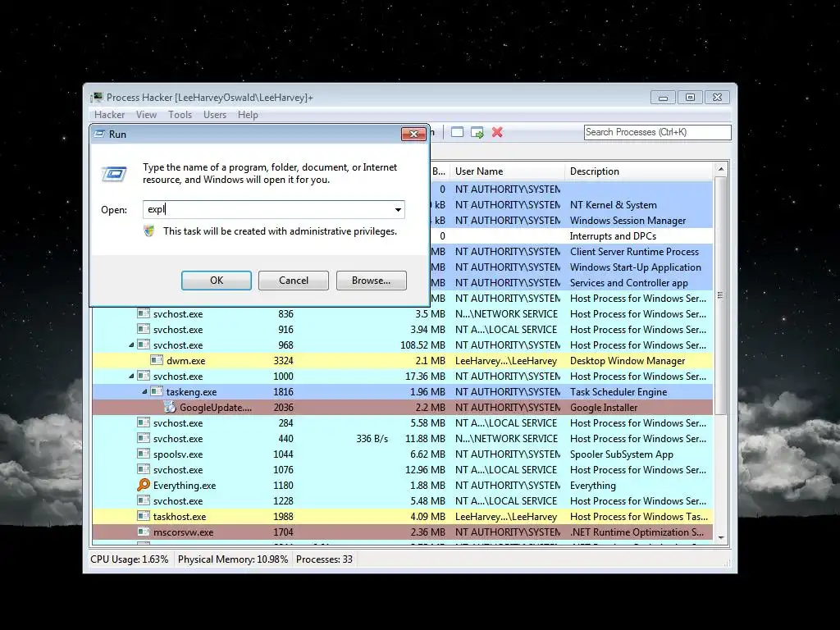Select the spoolsv.exe process name

(178, 454)
